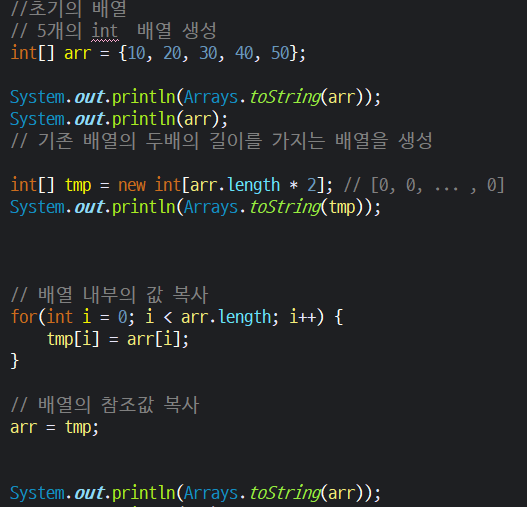The height and width of the screenshot is (507, 527).
Task: Click the line 'tmp[i] = arr[i];'
Action: point(118,339)
